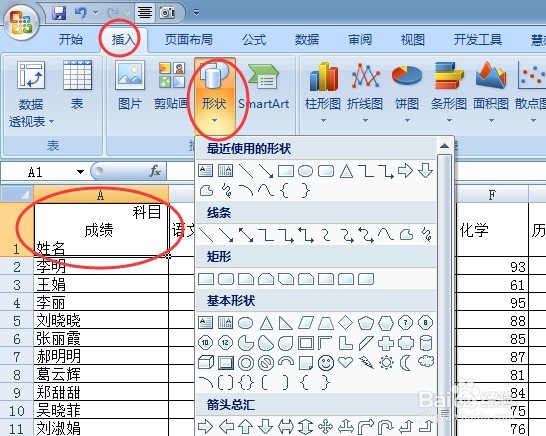The image size is (546, 436).
Task: Click the cell containing 刘晓晓
Action: [x=101, y=320]
